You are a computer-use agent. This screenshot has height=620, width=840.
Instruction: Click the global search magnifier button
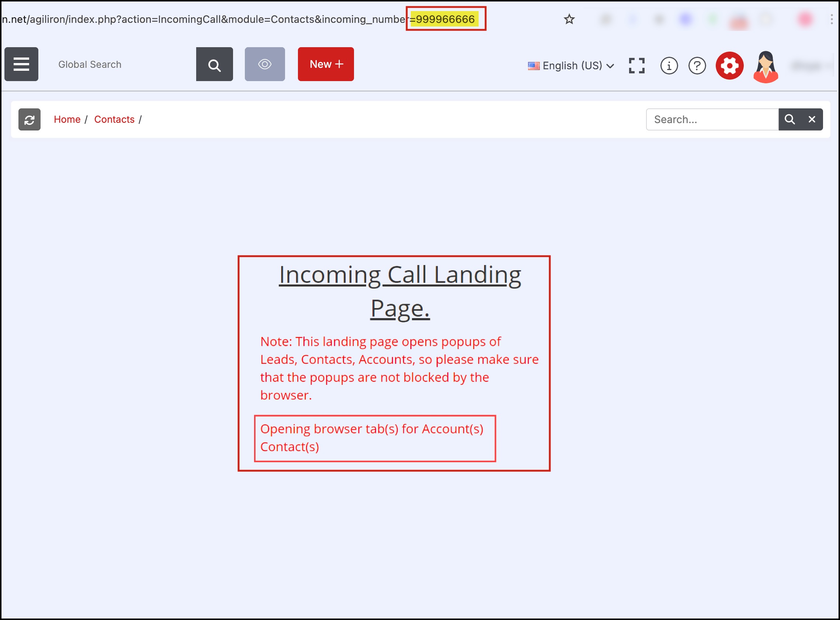click(214, 65)
